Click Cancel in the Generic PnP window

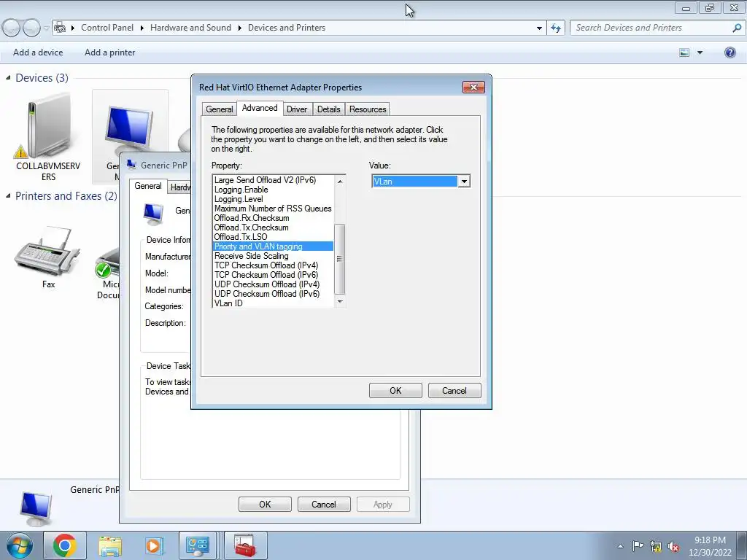point(324,505)
